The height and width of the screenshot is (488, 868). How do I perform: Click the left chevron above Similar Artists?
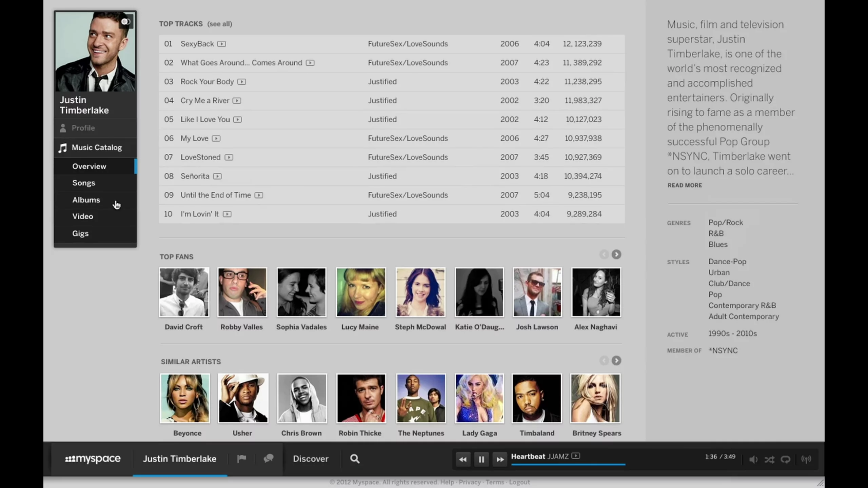604,361
